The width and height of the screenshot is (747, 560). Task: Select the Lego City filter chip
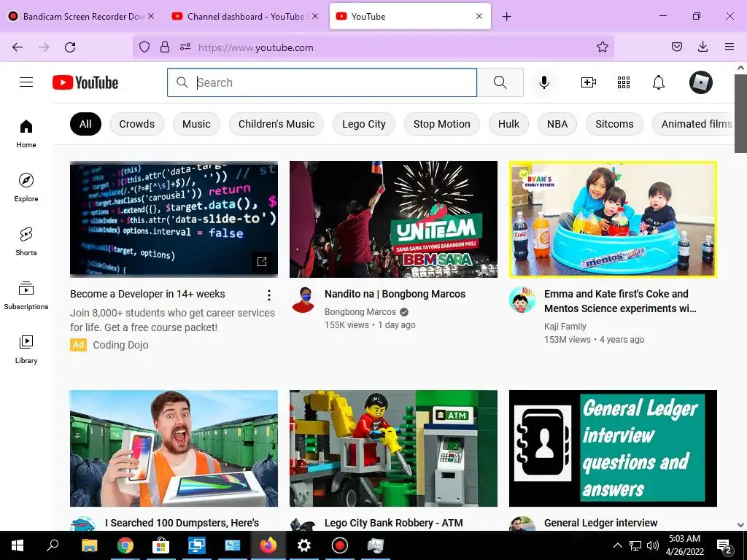363,124
